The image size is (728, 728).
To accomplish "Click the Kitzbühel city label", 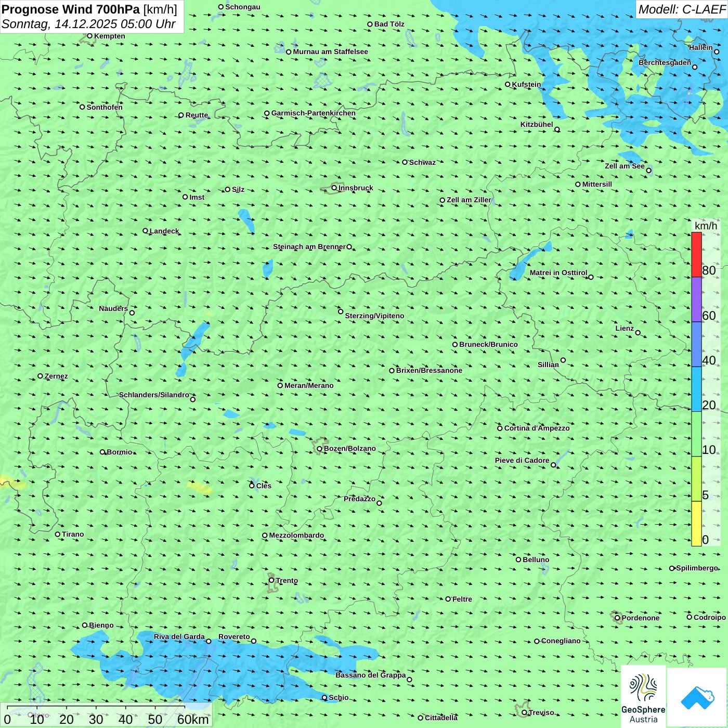I will coord(537,124).
